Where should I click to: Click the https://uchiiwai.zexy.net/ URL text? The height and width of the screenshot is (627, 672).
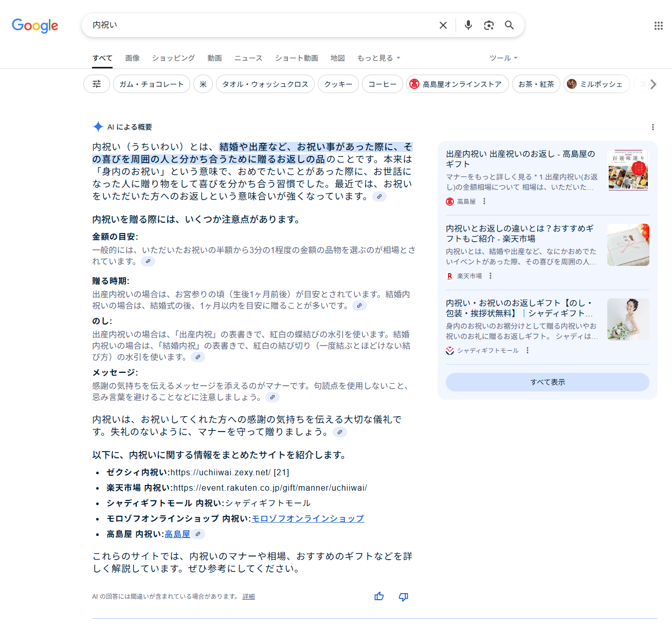click(220, 472)
